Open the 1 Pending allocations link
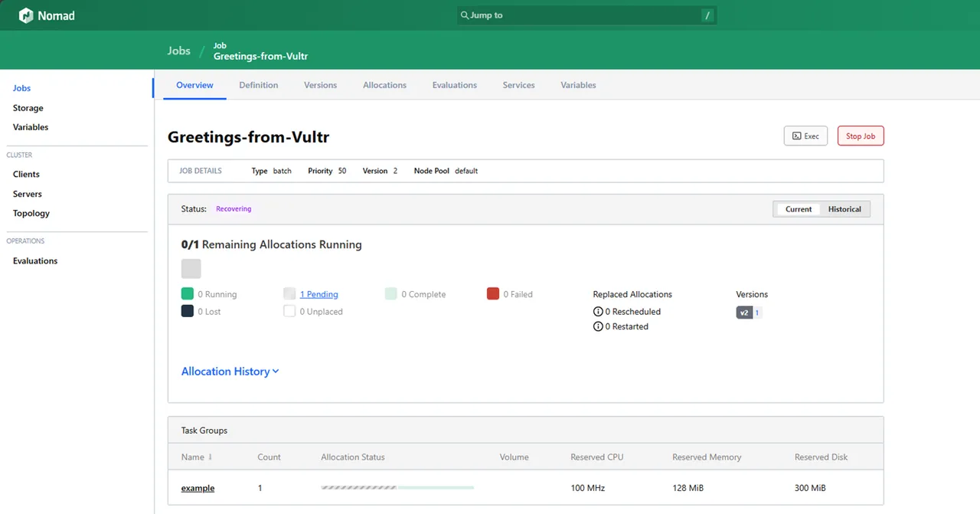Viewport: 980px width, 514px height. click(x=318, y=294)
